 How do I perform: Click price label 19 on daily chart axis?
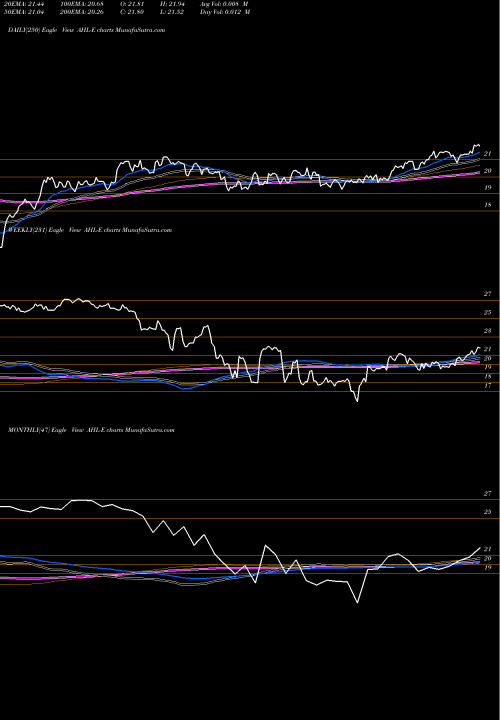point(488,188)
